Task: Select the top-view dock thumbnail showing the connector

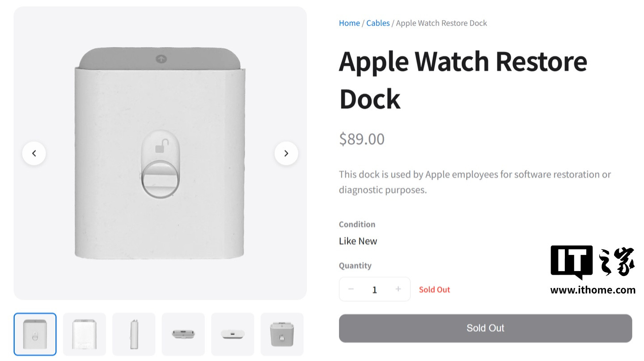Action: click(x=183, y=334)
